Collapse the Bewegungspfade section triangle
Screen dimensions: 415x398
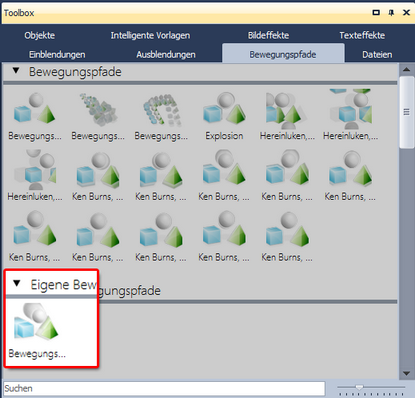[16, 71]
